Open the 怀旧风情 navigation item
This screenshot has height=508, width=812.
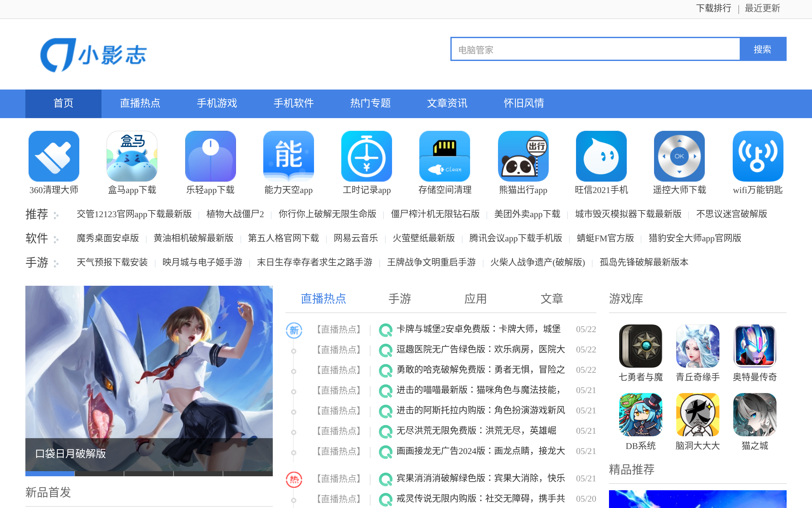524,104
